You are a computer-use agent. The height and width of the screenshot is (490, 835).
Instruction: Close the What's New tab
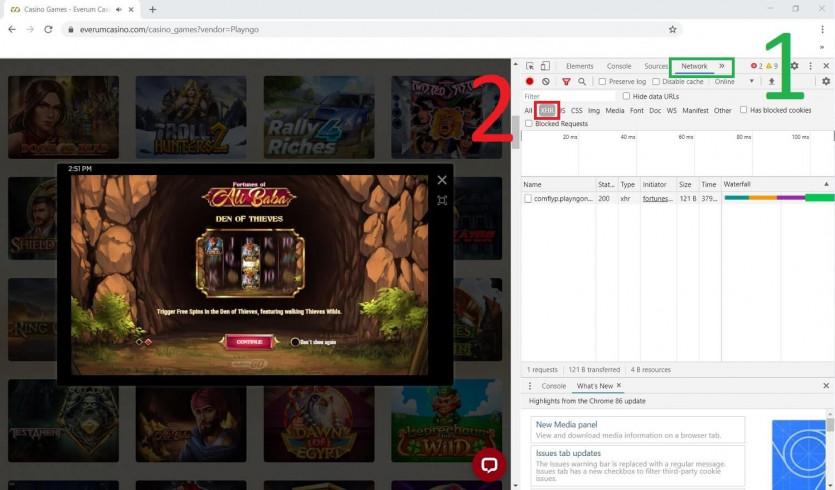[619, 385]
